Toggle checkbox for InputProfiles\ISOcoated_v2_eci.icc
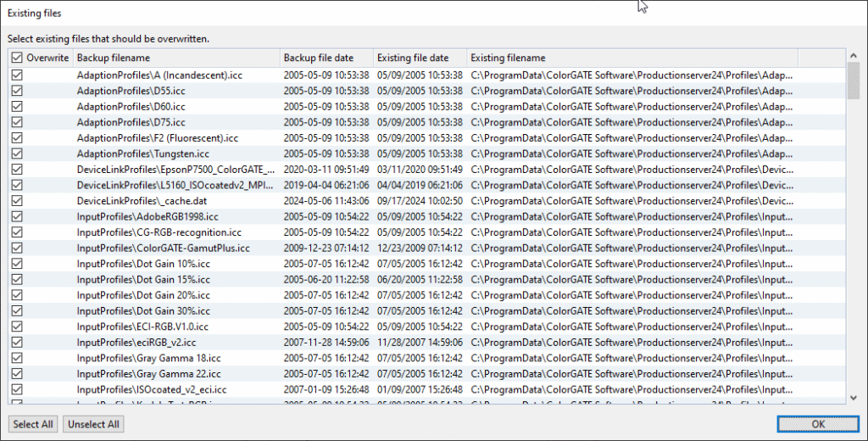This screenshot has height=441, width=868. pyautogui.click(x=17, y=389)
